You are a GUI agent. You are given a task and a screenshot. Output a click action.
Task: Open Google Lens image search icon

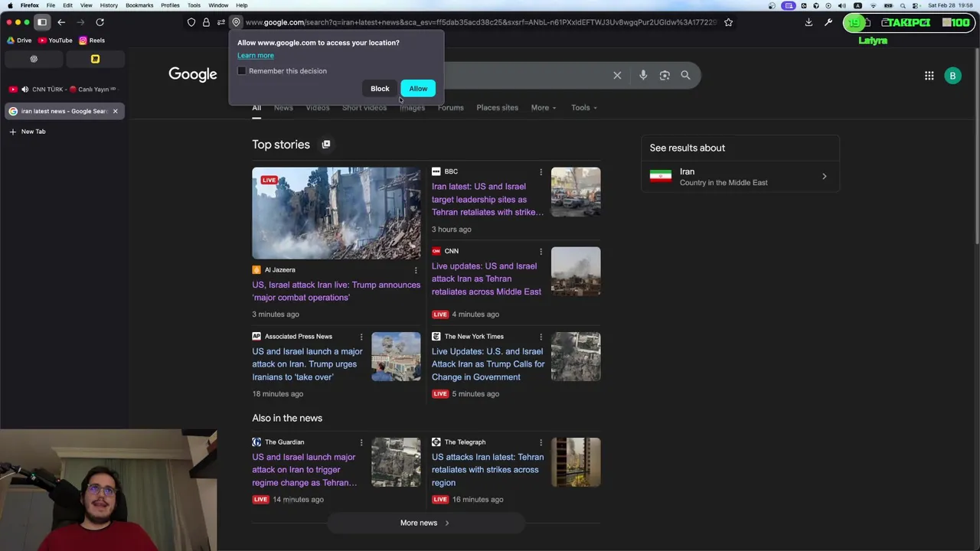(x=665, y=75)
